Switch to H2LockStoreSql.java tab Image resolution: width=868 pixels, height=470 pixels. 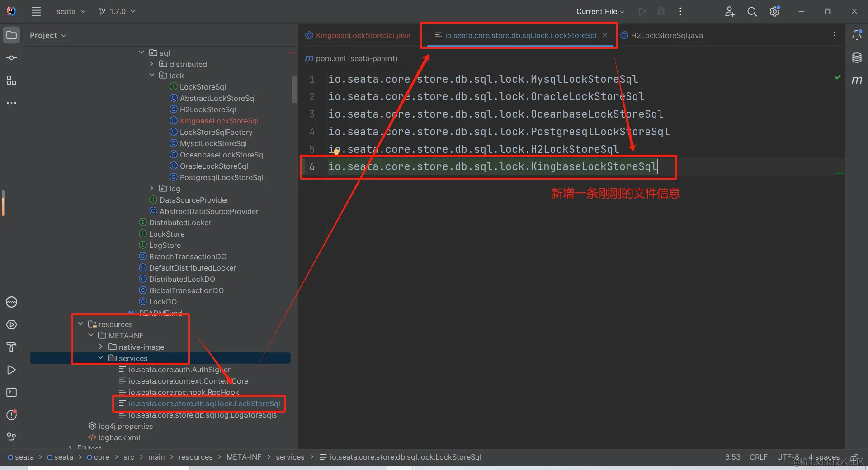[661, 35]
